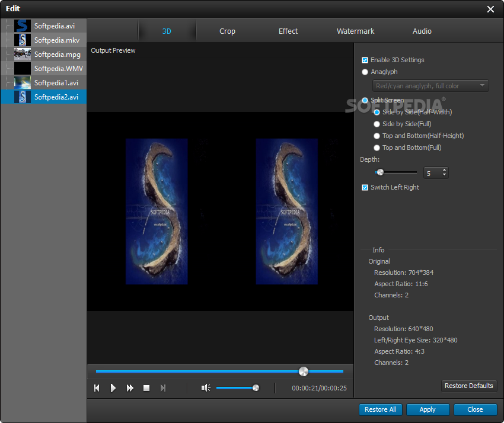The width and height of the screenshot is (504, 423).
Task: Click the fast forward icon
Action: (130, 388)
